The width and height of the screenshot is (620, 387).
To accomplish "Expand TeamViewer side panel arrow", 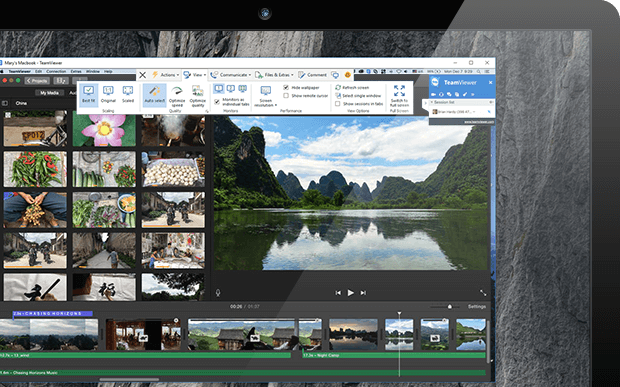I will tap(425, 103).
